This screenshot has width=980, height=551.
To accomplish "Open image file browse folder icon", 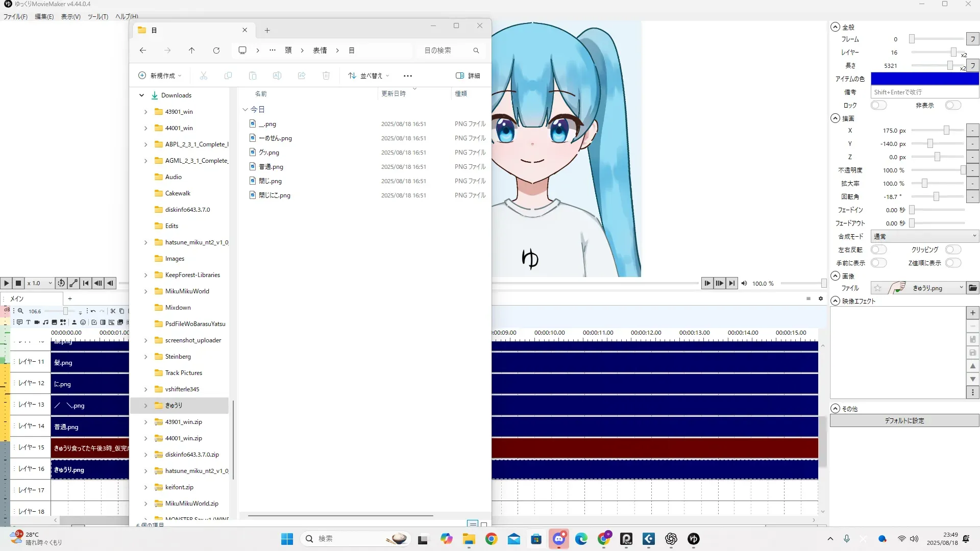I will [x=973, y=288].
